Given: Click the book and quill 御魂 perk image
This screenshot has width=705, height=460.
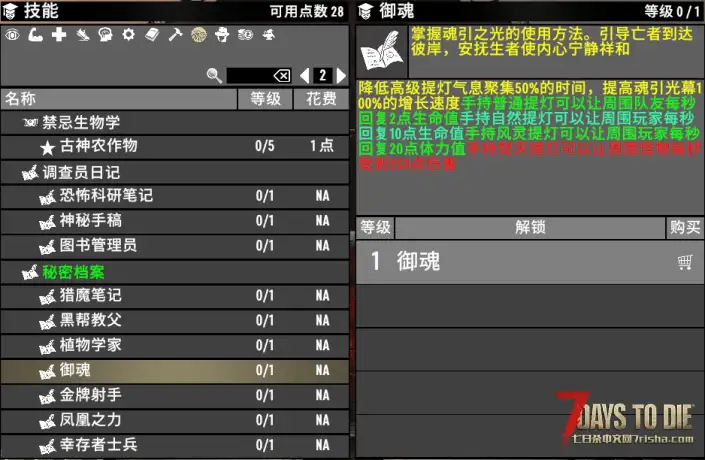Looking at the screenshot, I should click(x=382, y=52).
